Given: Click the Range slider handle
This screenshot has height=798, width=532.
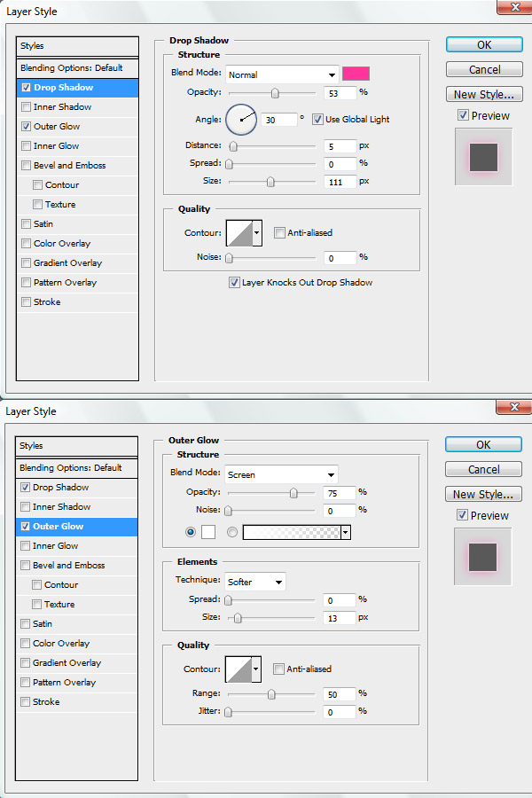Looking at the screenshot, I should coord(271,694).
